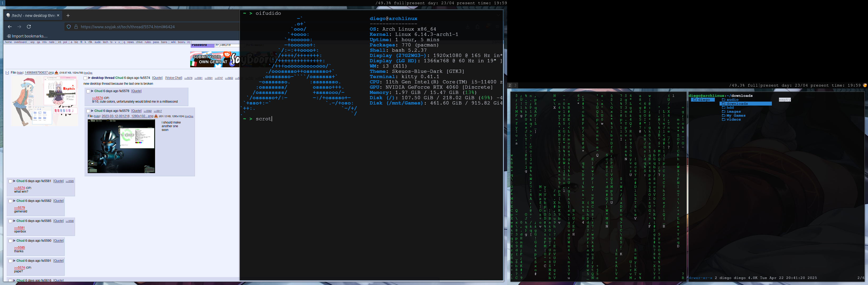The image size is (868, 285).
Task: Open the anime desktop thumbnail of post 5574
Action: [x=44, y=101]
